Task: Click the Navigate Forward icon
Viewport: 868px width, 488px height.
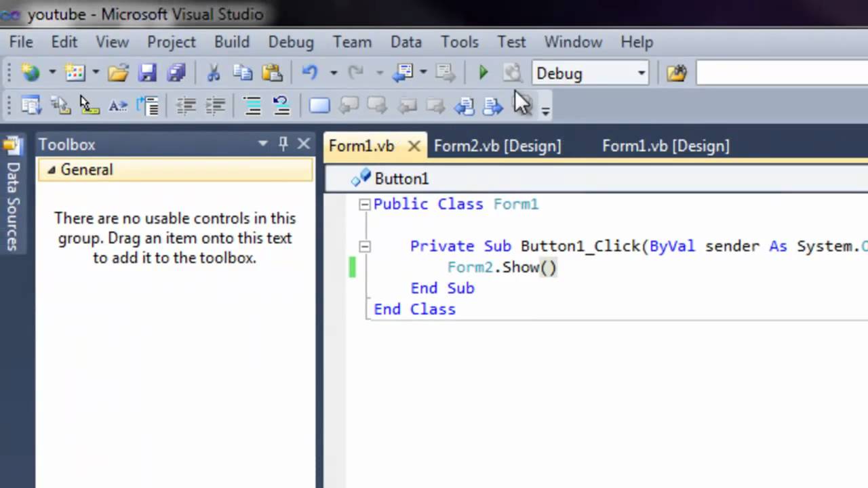Action: click(445, 73)
